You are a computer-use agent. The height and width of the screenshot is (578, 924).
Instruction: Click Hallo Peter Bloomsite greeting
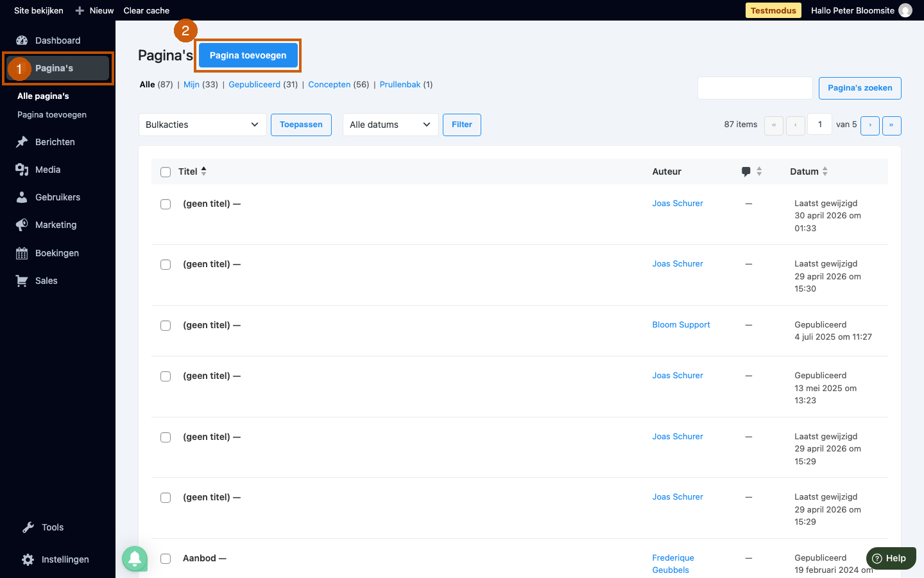(x=852, y=10)
